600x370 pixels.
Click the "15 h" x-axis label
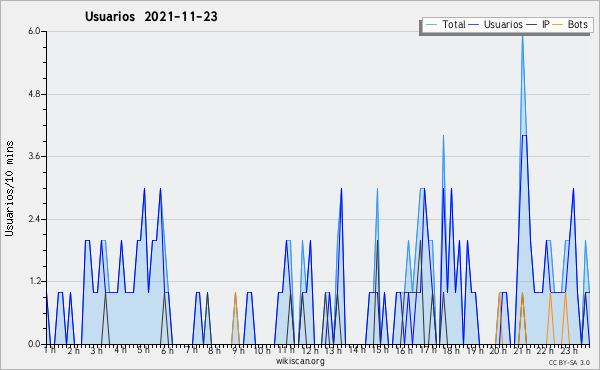380,350
